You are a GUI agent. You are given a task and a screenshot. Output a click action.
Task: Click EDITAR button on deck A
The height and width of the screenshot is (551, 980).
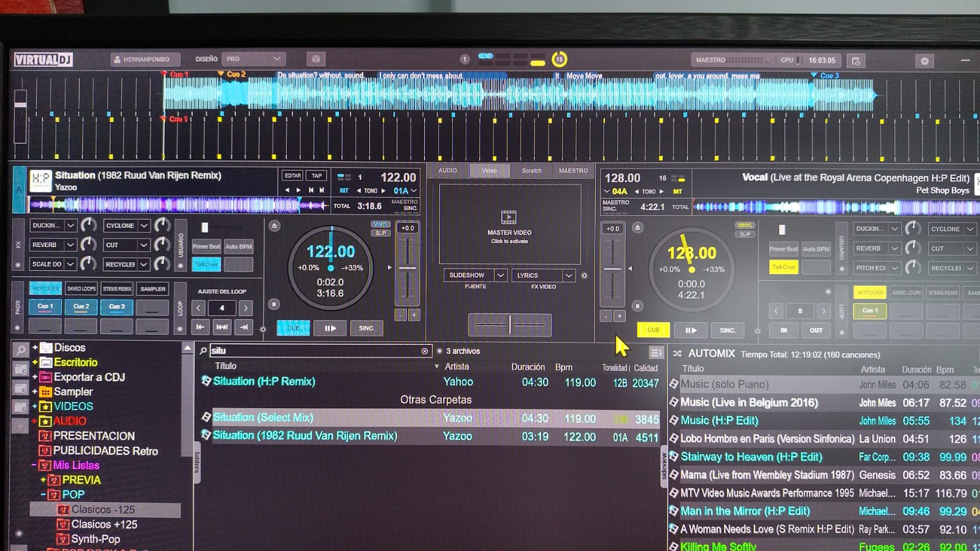pyautogui.click(x=292, y=176)
